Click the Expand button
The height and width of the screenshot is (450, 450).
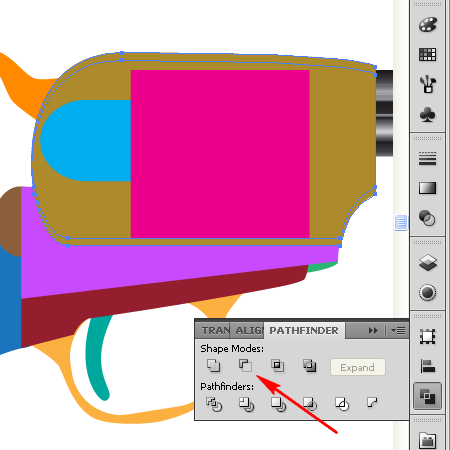[x=358, y=367]
